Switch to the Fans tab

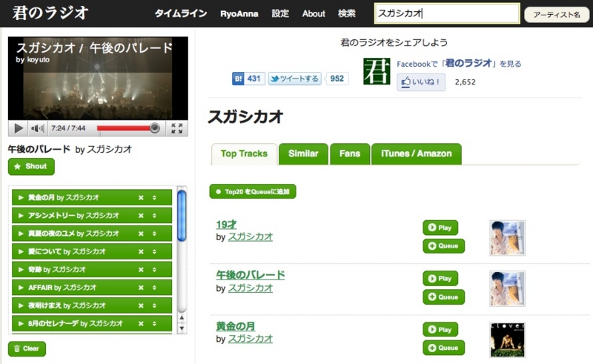pyautogui.click(x=350, y=154)
